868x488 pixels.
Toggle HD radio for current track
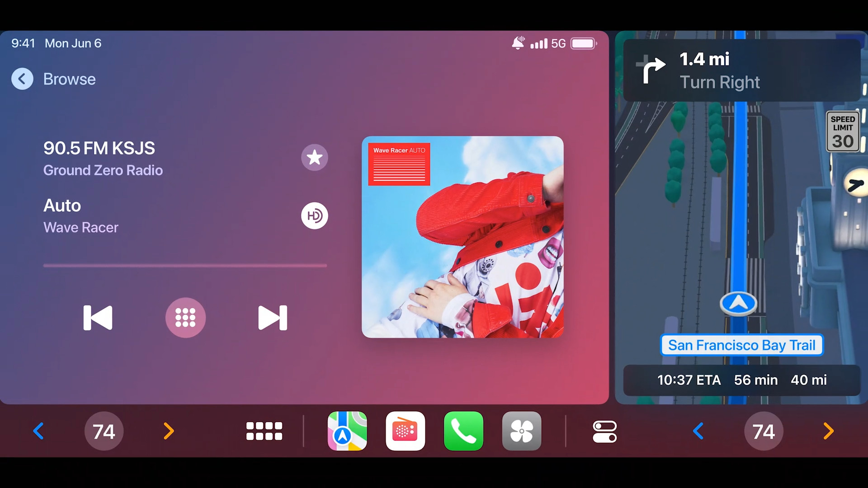tap(315, 216)
